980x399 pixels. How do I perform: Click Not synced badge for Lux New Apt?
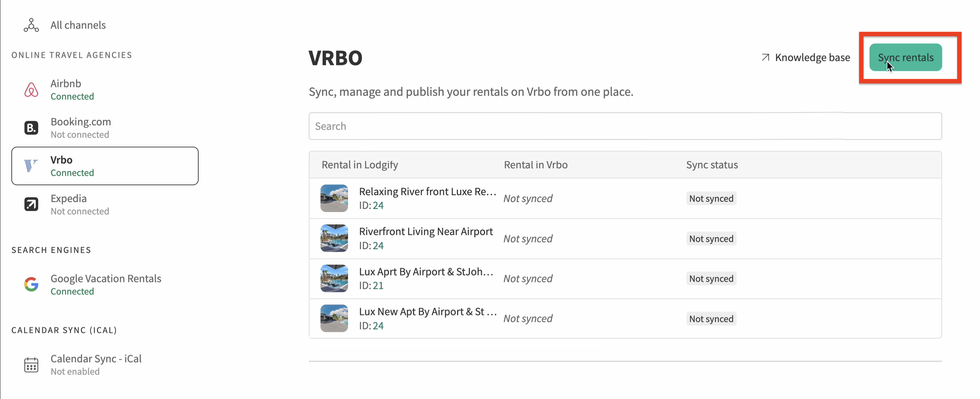click(711, 319)
